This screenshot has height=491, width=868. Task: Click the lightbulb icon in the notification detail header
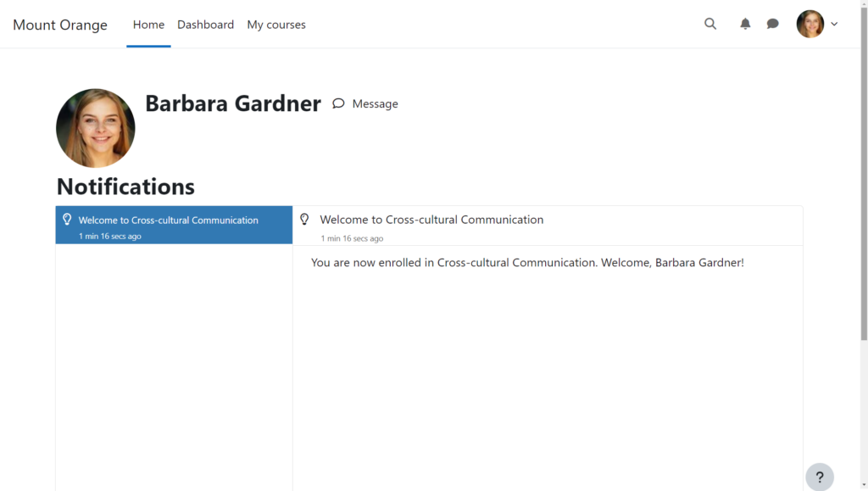tap(305, 220)
